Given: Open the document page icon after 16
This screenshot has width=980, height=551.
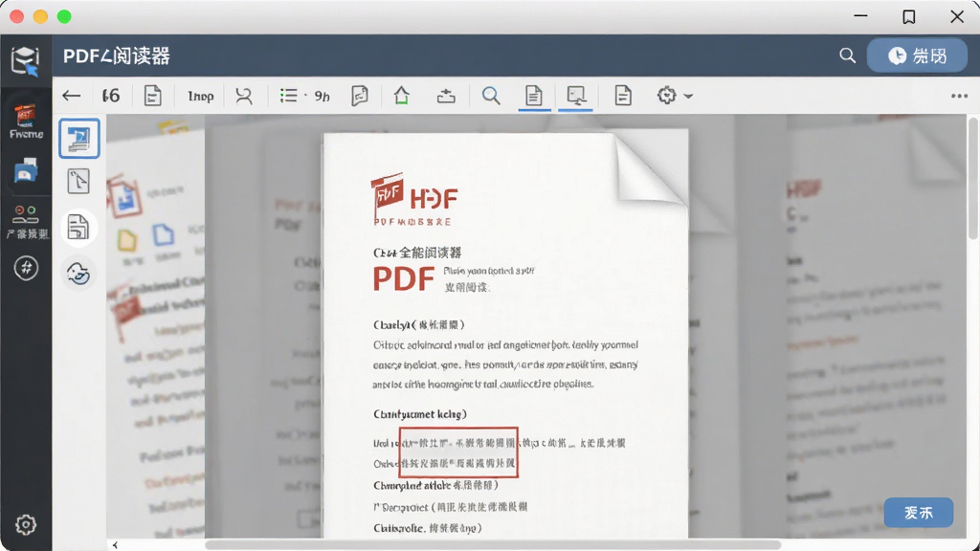Looking at the screenshot, I should coord(152,96).
